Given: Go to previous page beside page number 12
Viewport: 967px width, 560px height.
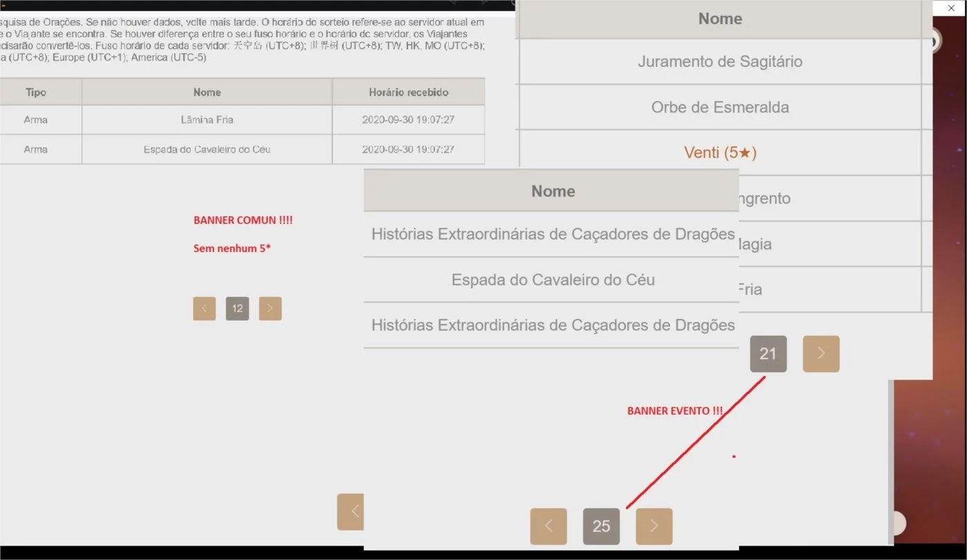Looking at the screenshot, I should click(204, 309).
